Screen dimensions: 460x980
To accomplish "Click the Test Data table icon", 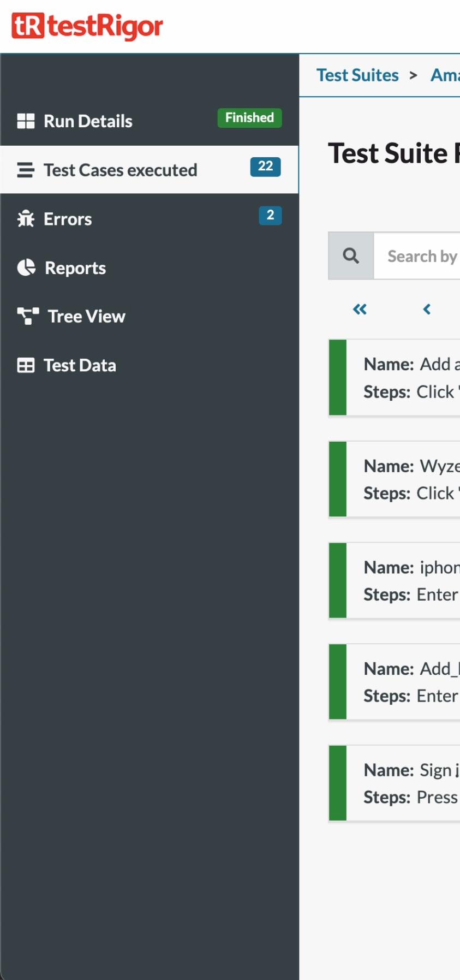I will tap(26, 365).
